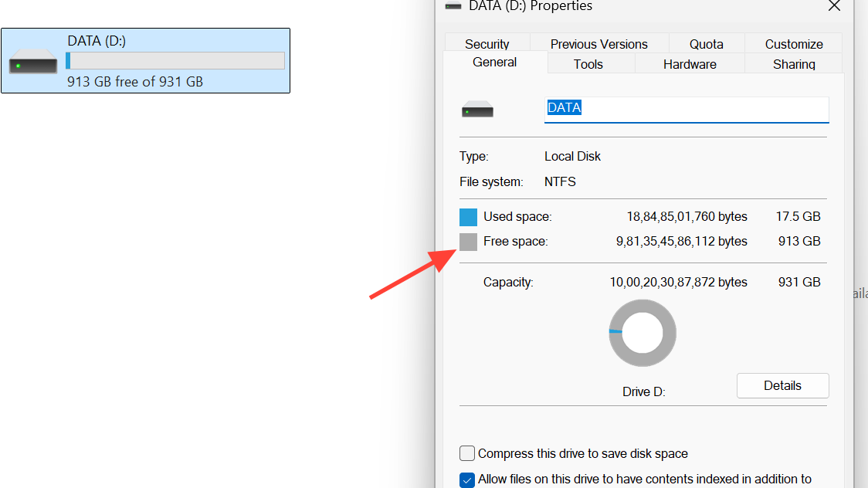The image size is (868, 488).
Task: Switch to the Security tab
Action: (x=487, y=44)
